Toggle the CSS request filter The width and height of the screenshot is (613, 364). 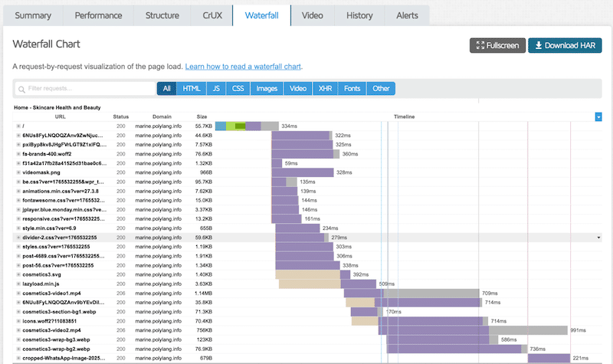click(238, 89)
